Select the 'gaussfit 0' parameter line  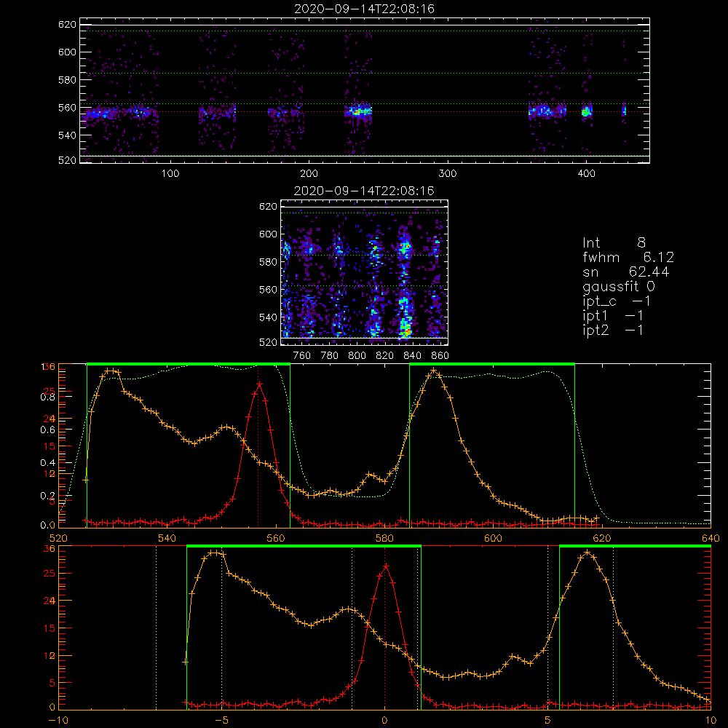click(x=619, y=286)
